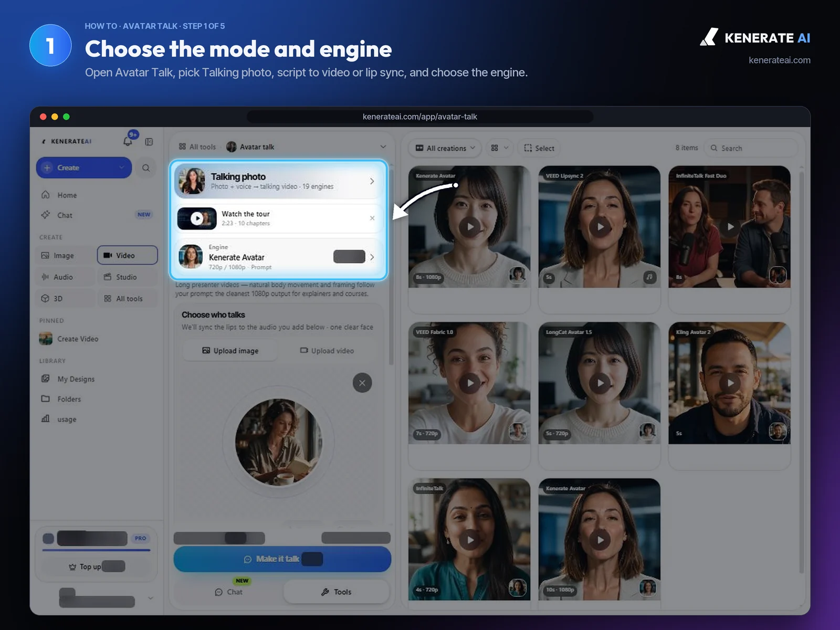Click the gallery Search field
Screen dimensions: 840x630
point(751,149)
